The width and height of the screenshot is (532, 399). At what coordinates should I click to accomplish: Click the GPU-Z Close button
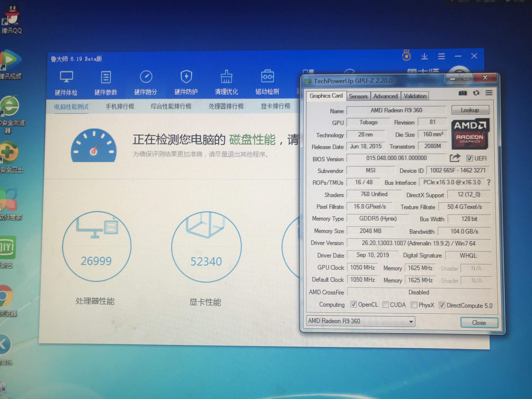coord(479,322)
